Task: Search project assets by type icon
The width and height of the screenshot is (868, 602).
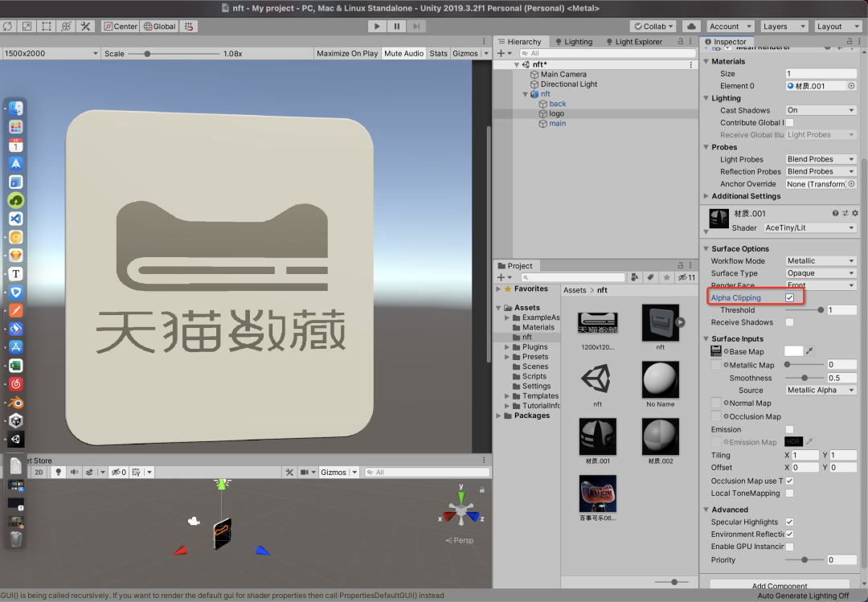Action: click(x=635, y=277)
